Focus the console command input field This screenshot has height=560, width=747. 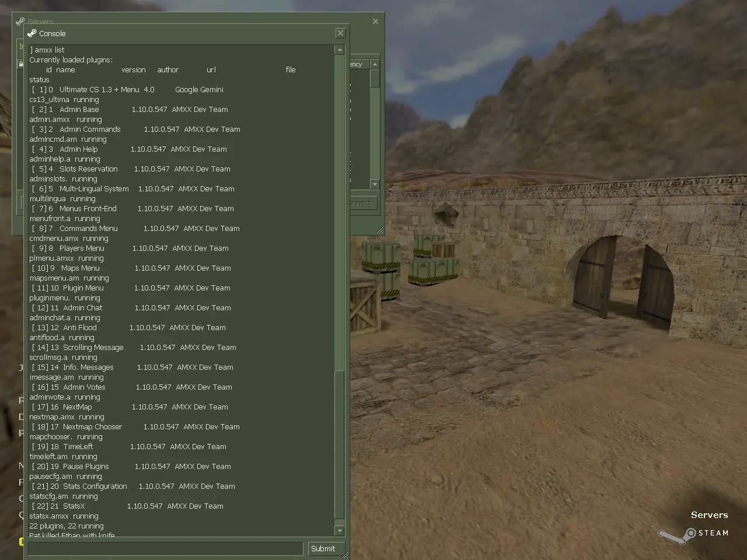tap(165, 549)
